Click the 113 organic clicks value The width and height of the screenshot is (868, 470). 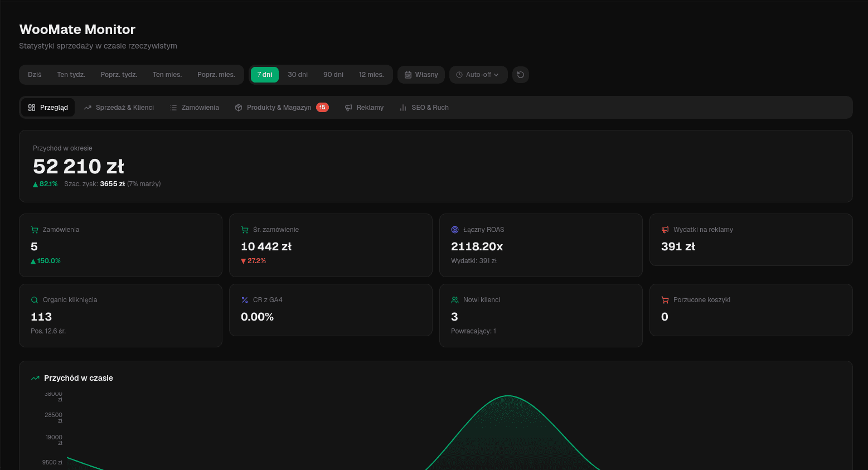tap(41, 317)
